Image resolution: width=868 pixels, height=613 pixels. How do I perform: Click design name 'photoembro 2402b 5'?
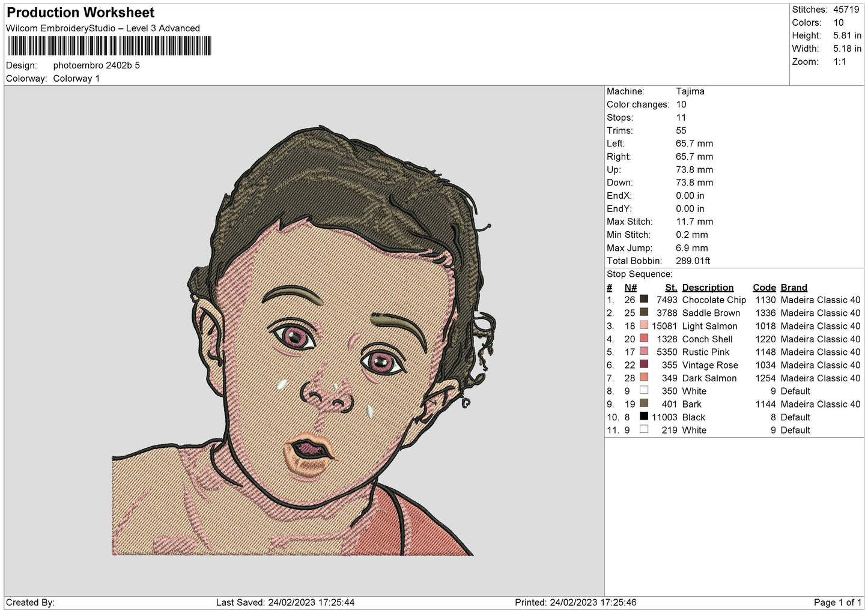(x=97, y=65)
